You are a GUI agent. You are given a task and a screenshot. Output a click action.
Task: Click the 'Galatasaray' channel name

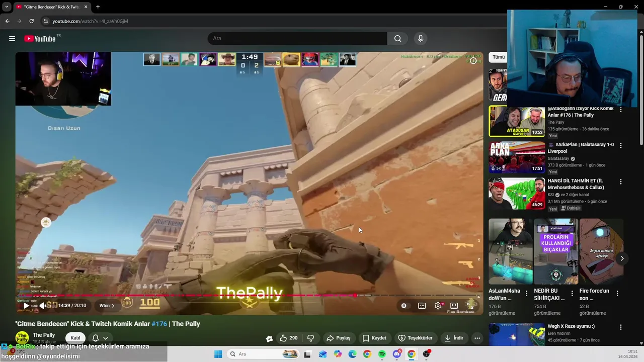(x=558, y=158)
